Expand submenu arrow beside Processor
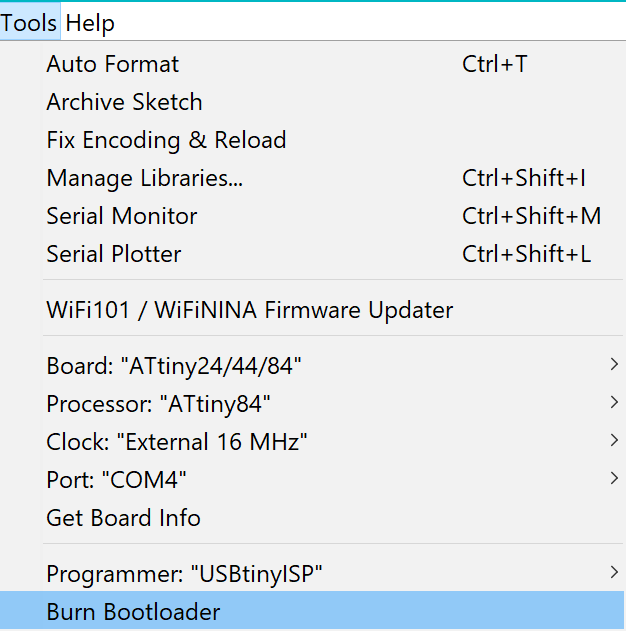The width and height of the screenshot is (629, 631). tap(614, 404)
